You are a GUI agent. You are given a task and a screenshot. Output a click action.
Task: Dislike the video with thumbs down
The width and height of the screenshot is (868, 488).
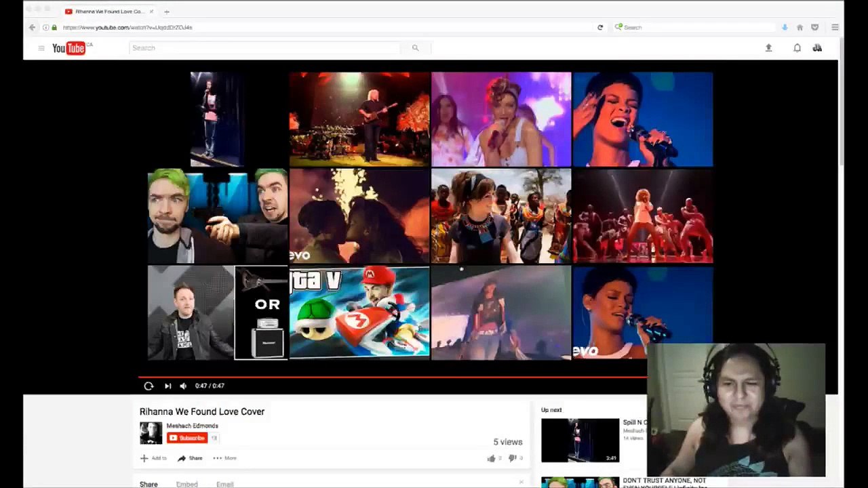(512, 459)
